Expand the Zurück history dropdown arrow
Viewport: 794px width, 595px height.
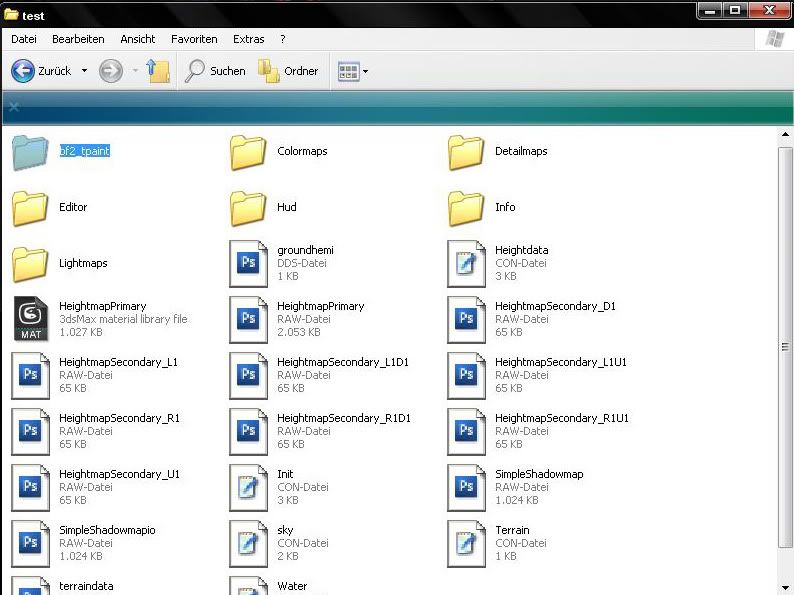tap(84, 71)
